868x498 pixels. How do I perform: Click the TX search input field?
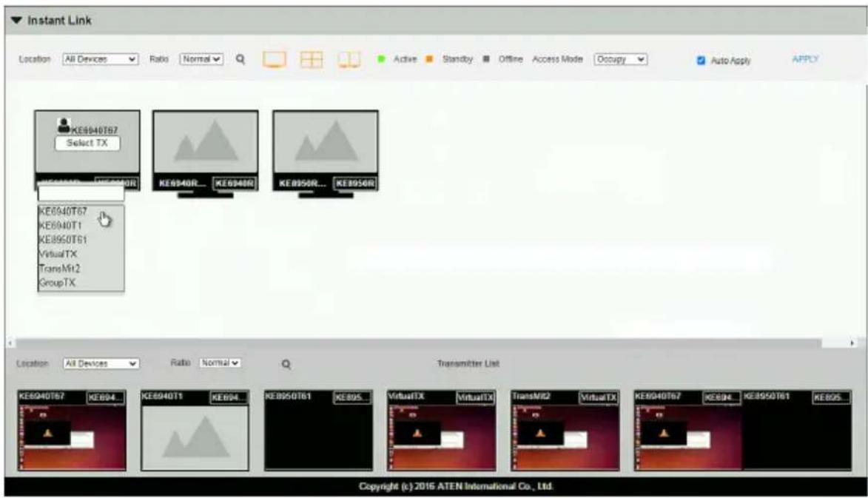point(81,193)
